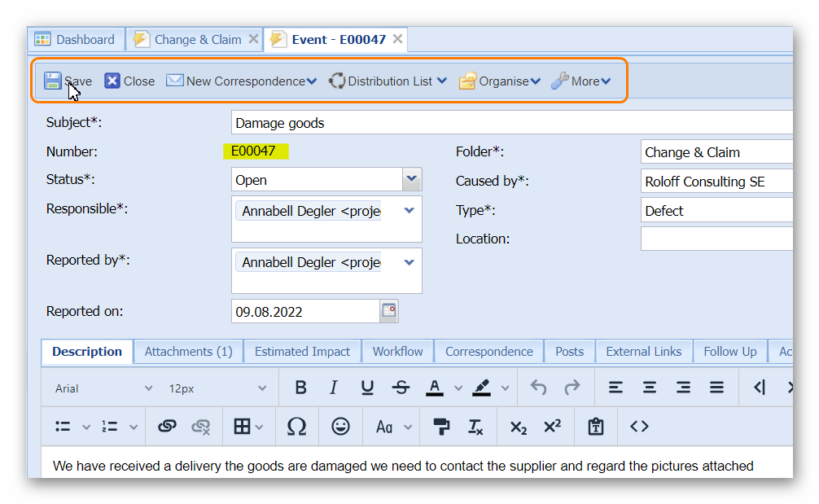
Task: Insert a special character with Omega icon
Action: pyautogui.click(x=297, y=427)
